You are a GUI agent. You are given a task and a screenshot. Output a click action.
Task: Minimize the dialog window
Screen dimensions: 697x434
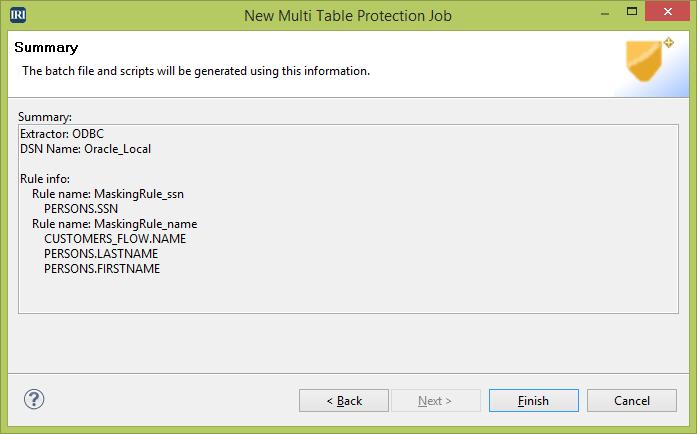tap(605, 13)
